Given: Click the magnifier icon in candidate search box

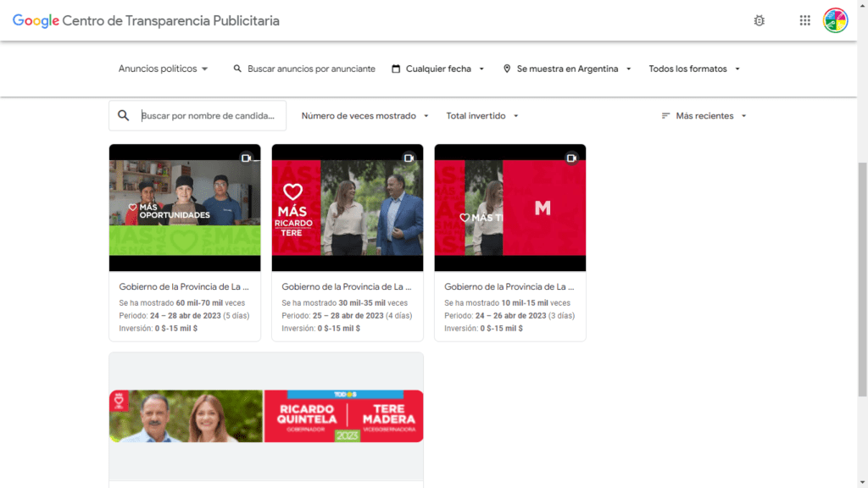Looking at the screenshot, I should [x=124, y=116].
